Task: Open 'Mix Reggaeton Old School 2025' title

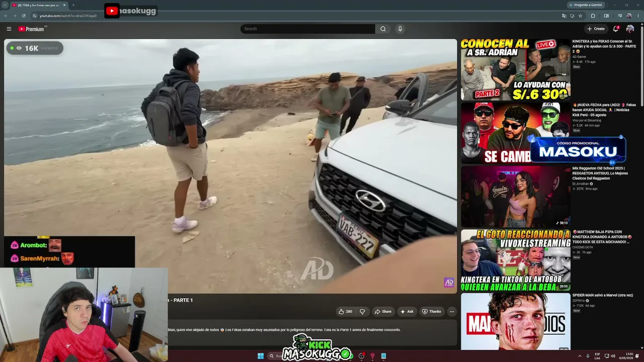Action: coord(600,173)
